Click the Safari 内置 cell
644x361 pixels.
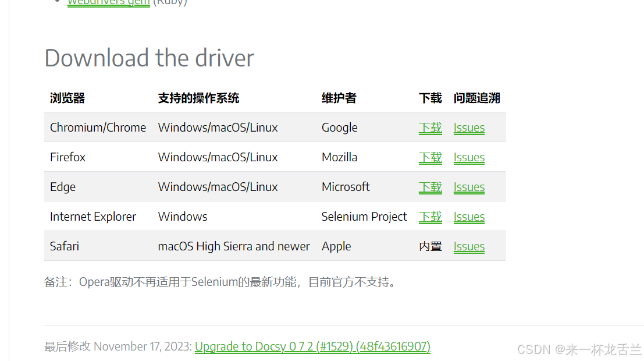(430, 246)
